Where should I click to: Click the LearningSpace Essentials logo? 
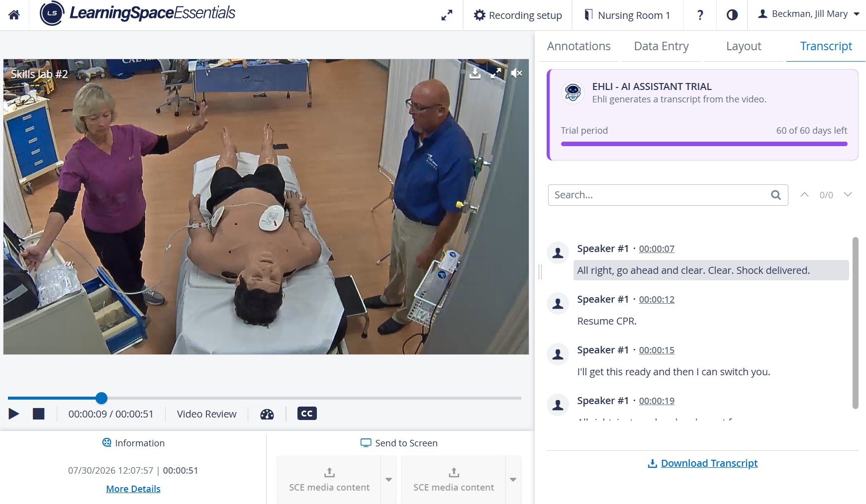(x=137, y=13)
